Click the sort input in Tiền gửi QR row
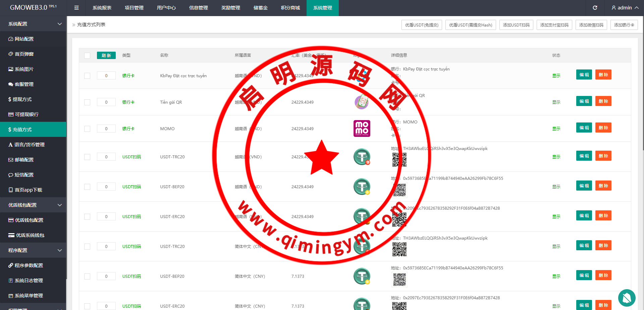 click(106, 102)
